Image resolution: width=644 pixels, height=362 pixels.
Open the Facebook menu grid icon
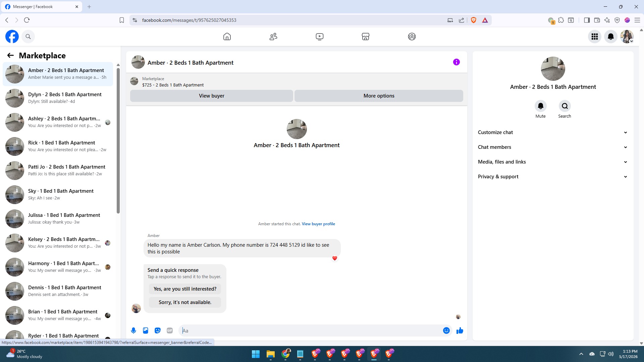(x=595, y=37)
